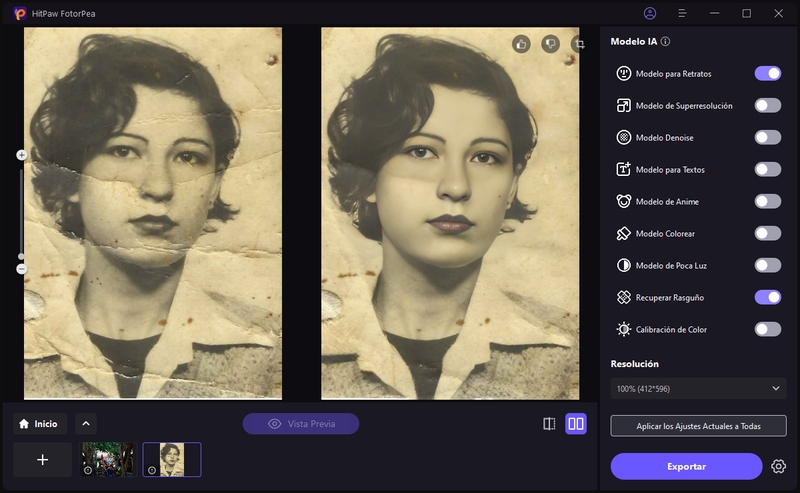800x493 pixels.
Task: Enable Modelo de Poca Luz switch
Action: 768,265
